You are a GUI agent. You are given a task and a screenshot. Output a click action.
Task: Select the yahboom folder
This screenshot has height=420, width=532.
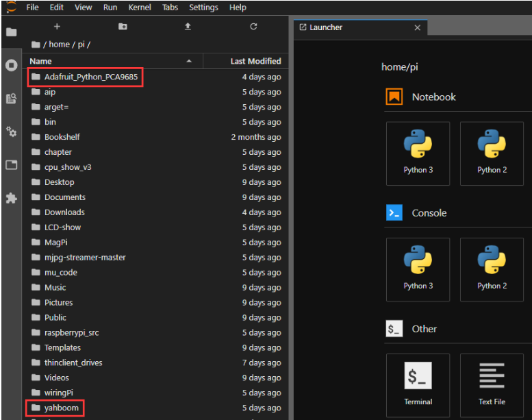155,408
